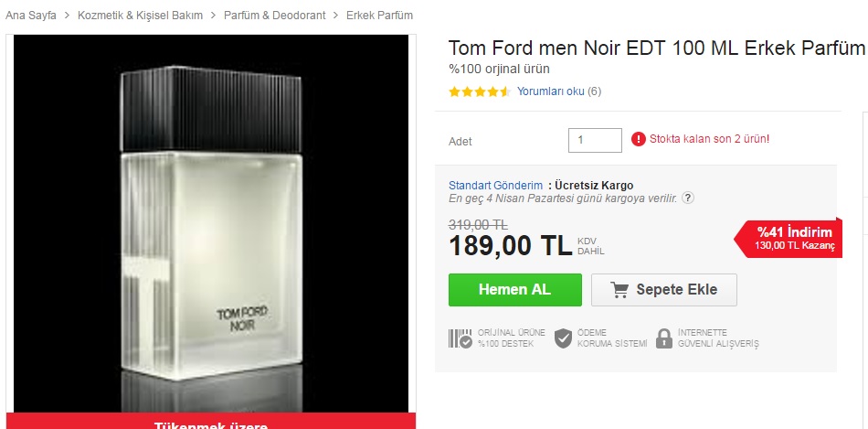Go to Kozmetik & Kişisel Bakım category
868x429 pixels.
140,16
